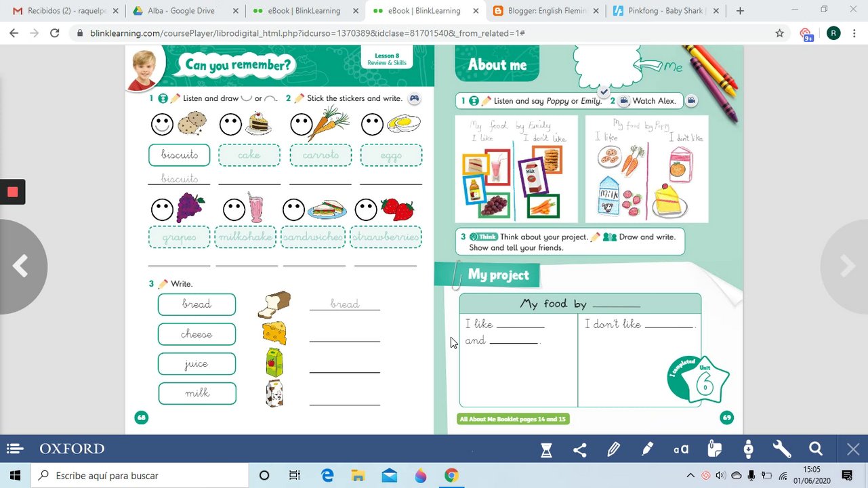Click the extension icon with 9+ badge

pos(806,34)
